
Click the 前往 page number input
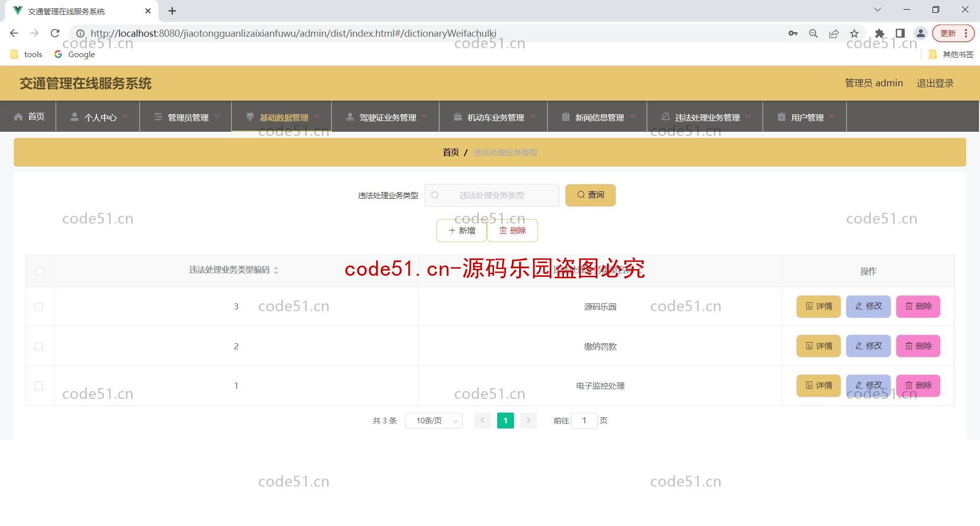[584, 421]
